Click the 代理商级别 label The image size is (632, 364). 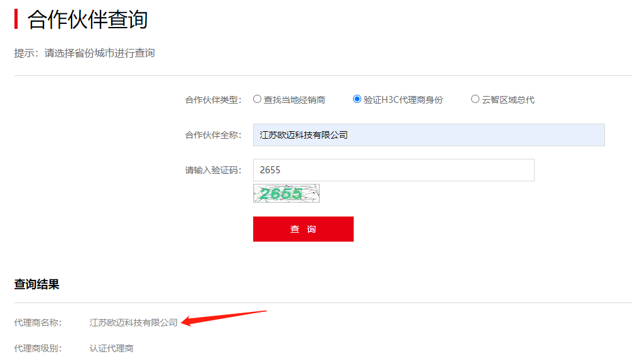coord(38,348)
